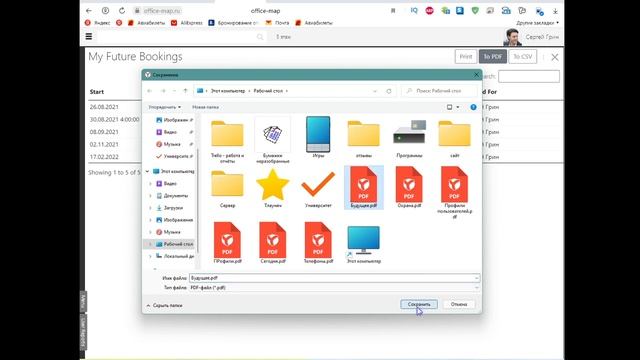Select the ПРофили.pdf file
Screen dimensions: 640x360
click(227, 243)
